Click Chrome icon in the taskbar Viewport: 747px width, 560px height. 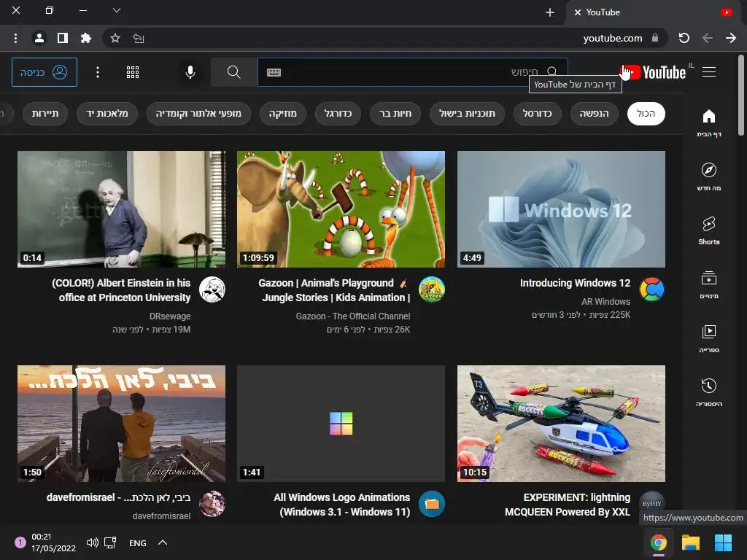(x=659, y=542)
